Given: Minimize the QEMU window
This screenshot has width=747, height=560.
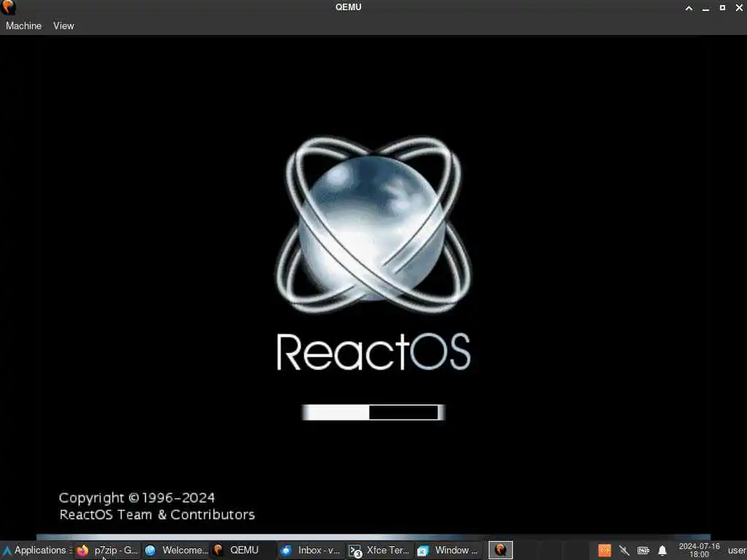Looking at the screenshot, I should [705, 7].
